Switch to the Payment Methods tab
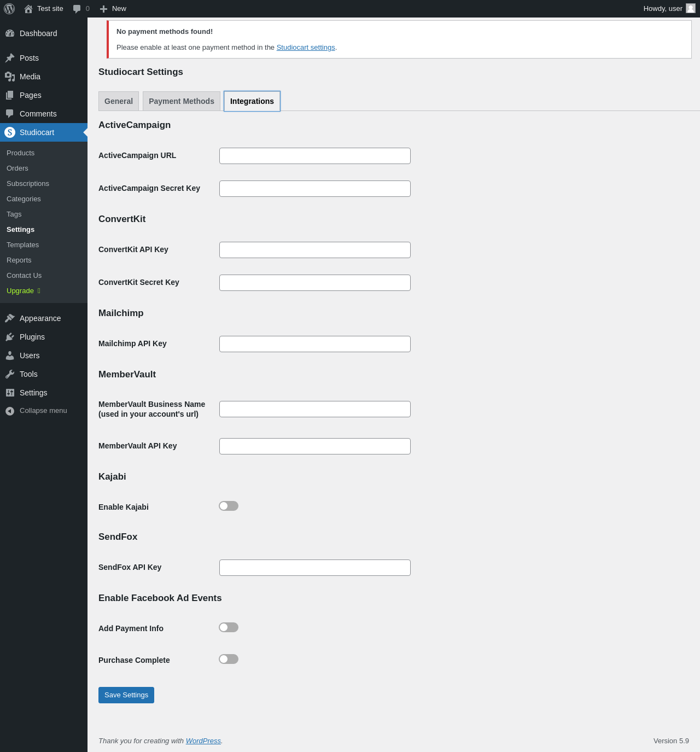This screenshot has width=700, height=752. [182, 101]
